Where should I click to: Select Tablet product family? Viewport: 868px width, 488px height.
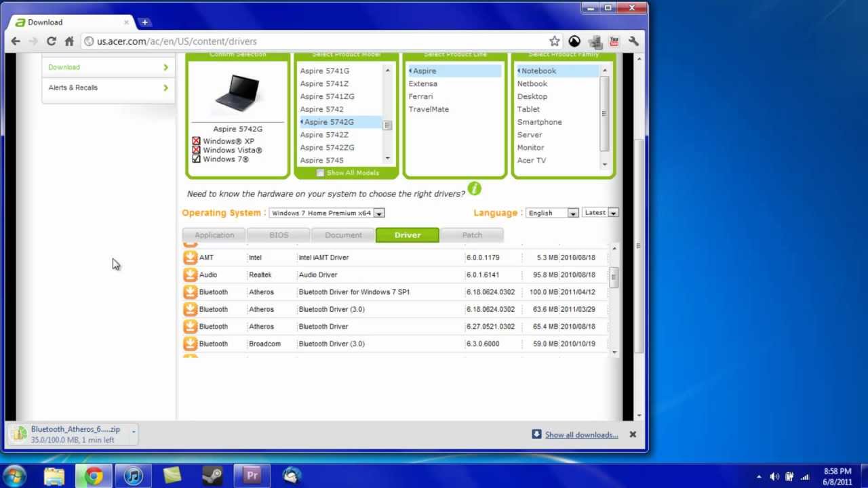tap(528, 109)
